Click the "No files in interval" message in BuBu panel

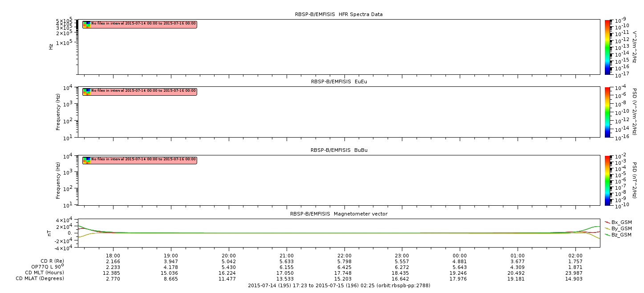143,159
